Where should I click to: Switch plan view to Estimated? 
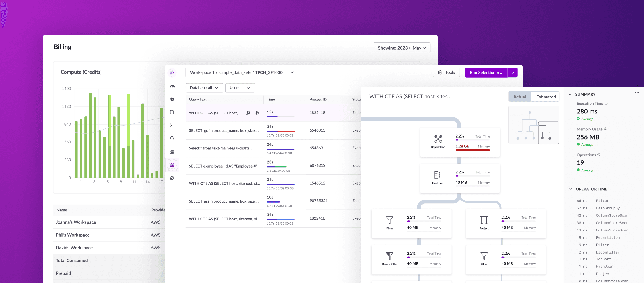click(x=546, y=97)
